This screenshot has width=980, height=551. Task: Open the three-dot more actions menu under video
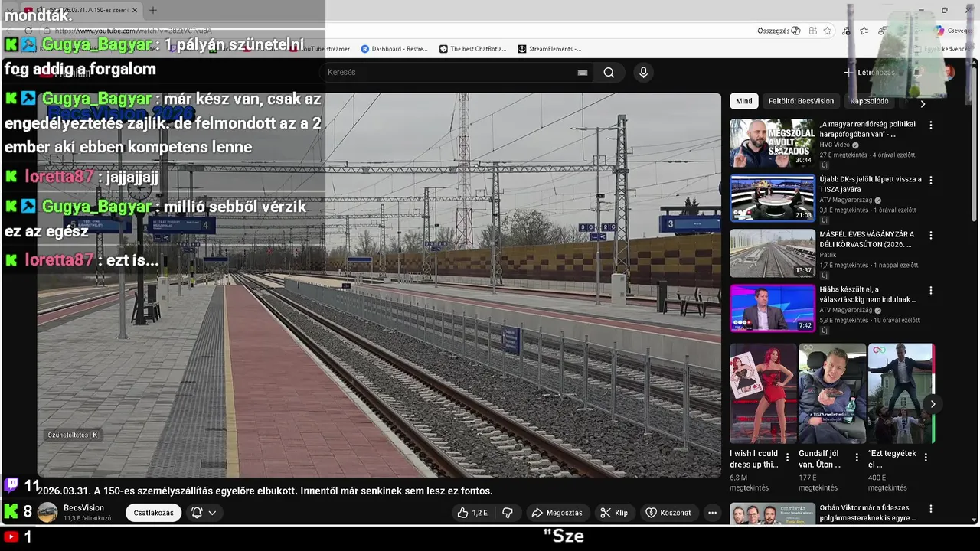click(712, 513)
